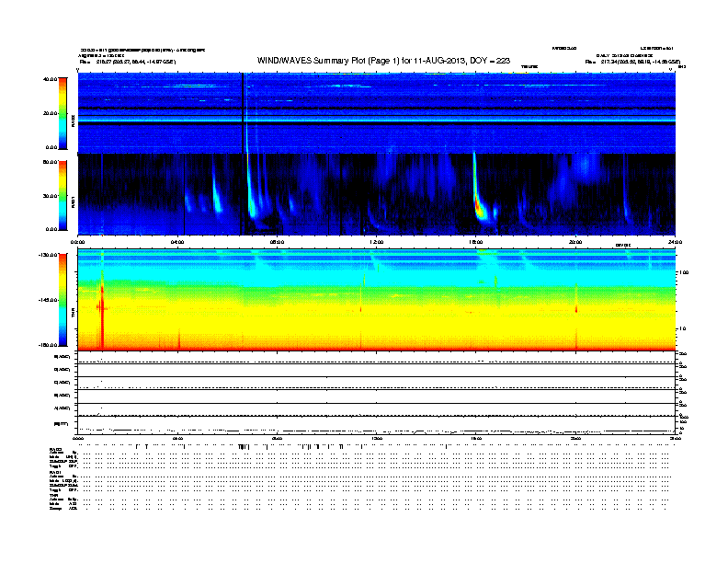Click the 60.00 label on RAD1 color scale
The height and width of the screenshot is (563, 728).
[50, 162]
